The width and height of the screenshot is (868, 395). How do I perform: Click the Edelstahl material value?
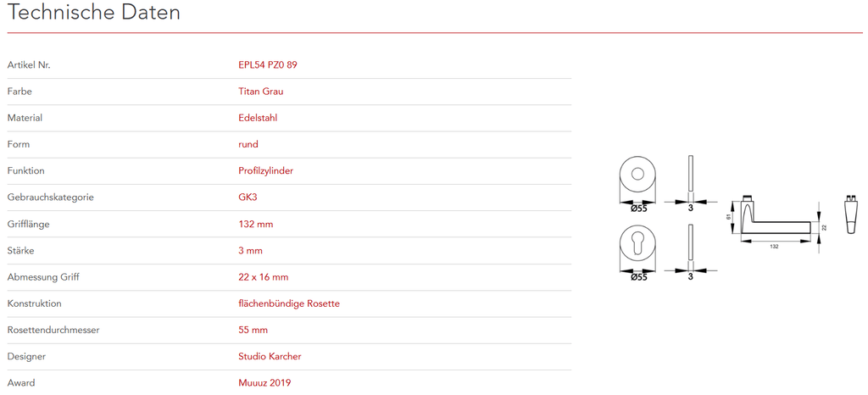pyautogui.click(x=258, y=118)
